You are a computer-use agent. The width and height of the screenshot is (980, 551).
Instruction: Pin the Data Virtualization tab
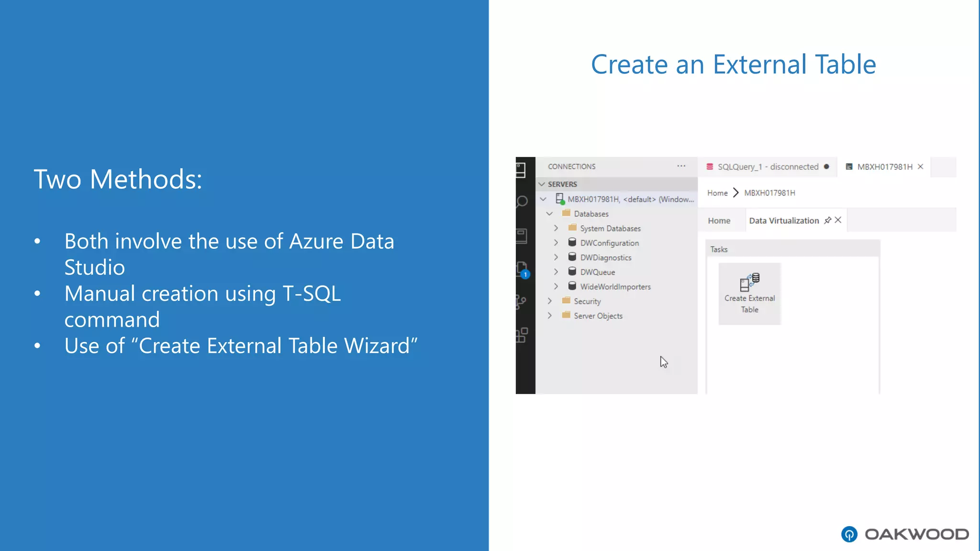tap(828, 220)
